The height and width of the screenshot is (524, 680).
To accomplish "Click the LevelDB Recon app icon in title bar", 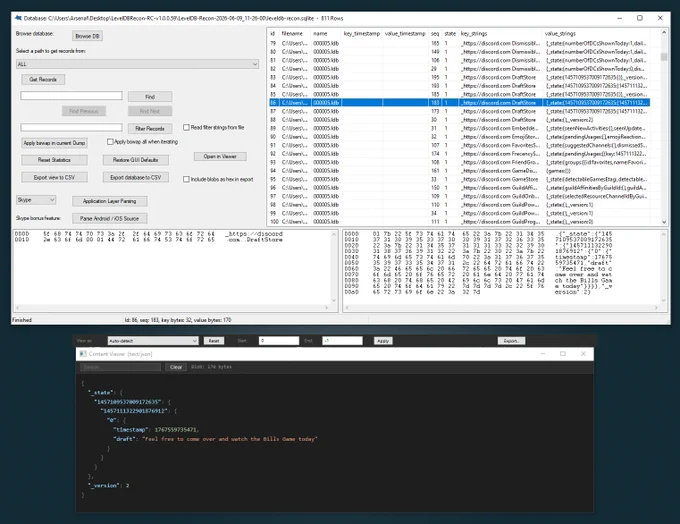I will pyautogui.click(x=18, y=18).
